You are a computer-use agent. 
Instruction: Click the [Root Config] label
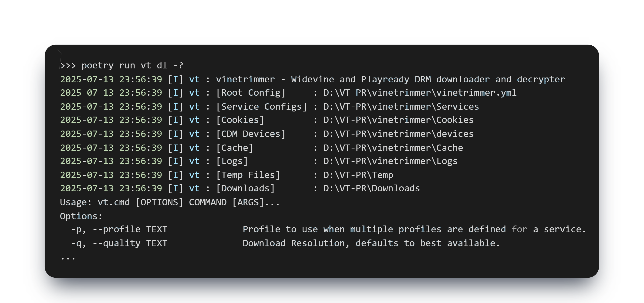click(250, 93)
